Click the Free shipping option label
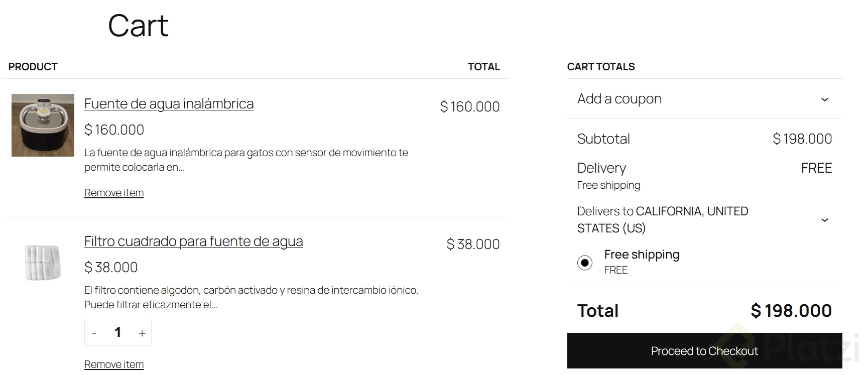Screen dimensions: 868x375 click(642, 255)
